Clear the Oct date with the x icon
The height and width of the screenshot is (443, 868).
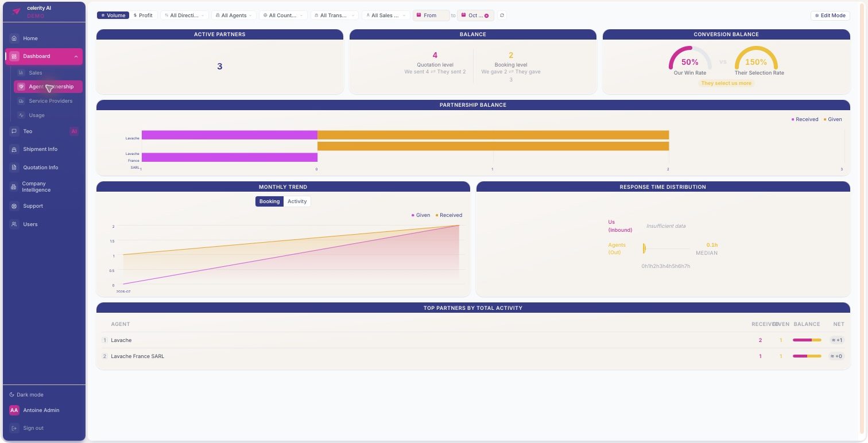pos(487,15)
